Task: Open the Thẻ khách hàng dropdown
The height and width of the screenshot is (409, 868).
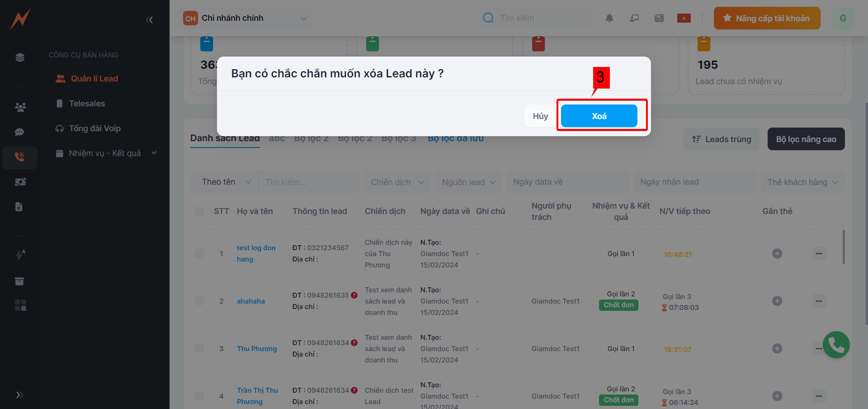Action: coord(802,182)
